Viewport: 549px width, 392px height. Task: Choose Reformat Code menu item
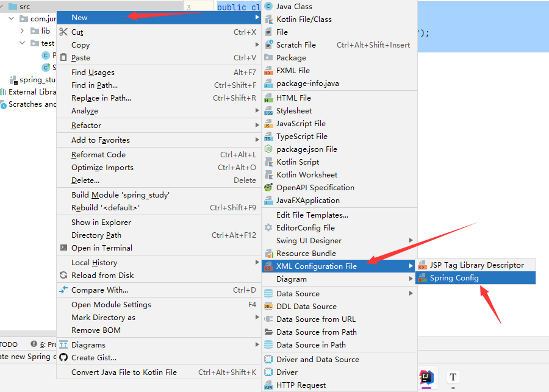[159, 154]
